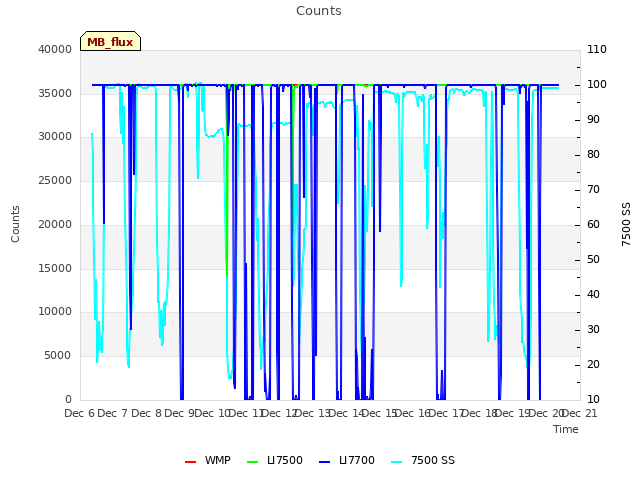Click the 60 right axis tick label
The width and height of the screenshot is (640, 480).
tap(593, 224)
